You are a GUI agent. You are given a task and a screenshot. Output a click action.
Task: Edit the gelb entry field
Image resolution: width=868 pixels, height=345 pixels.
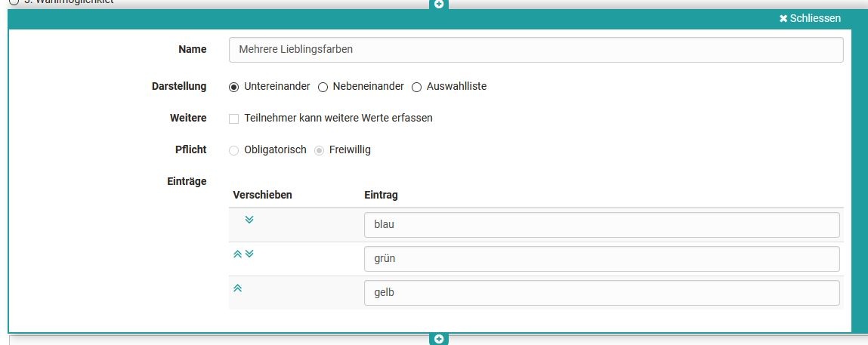[601, 293]
